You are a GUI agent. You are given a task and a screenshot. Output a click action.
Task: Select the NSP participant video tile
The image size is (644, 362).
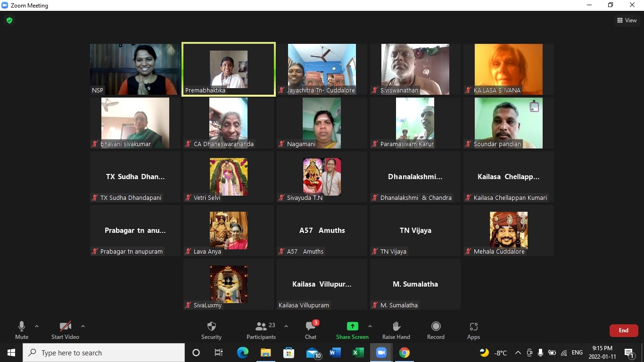(135, 69)
